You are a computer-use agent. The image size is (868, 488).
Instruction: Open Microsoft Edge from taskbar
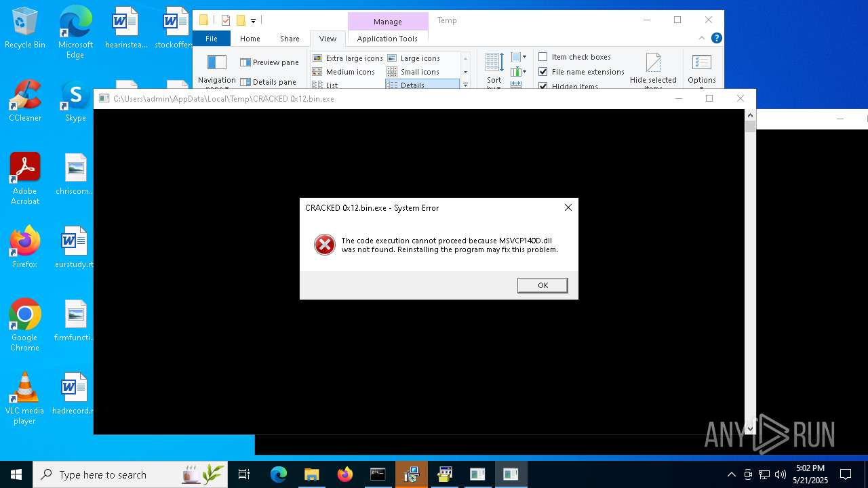tap(279, 474)
